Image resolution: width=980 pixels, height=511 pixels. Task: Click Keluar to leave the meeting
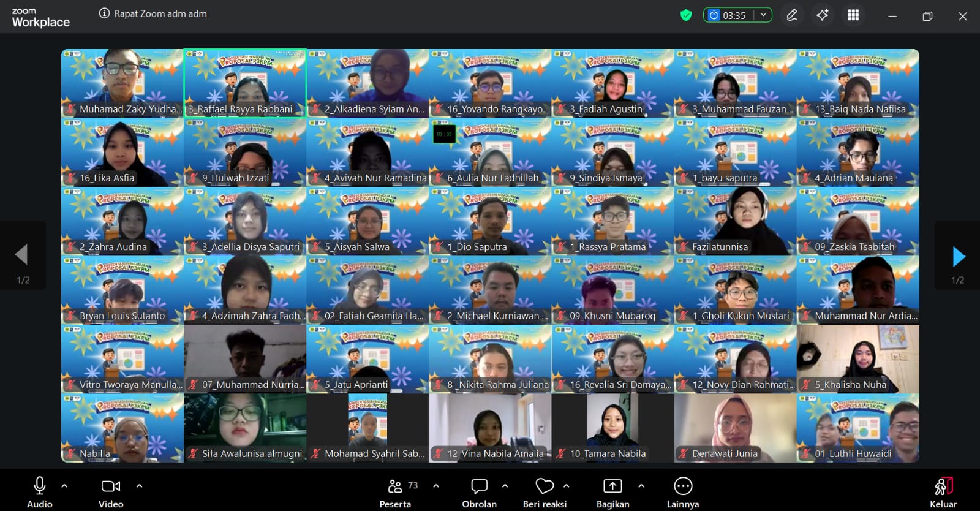[943, 492]
